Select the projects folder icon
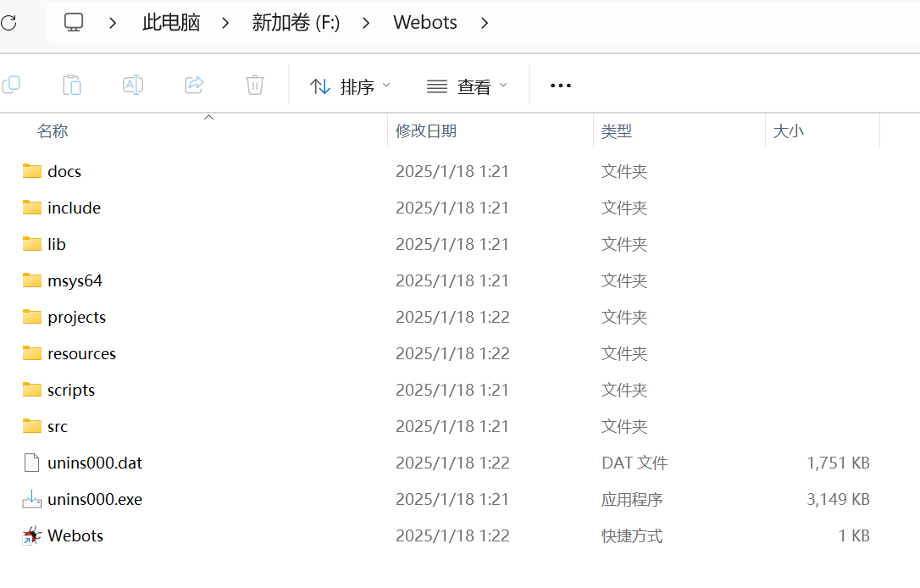The width and height of the screenshot is (920, 588). pos(32,316)
